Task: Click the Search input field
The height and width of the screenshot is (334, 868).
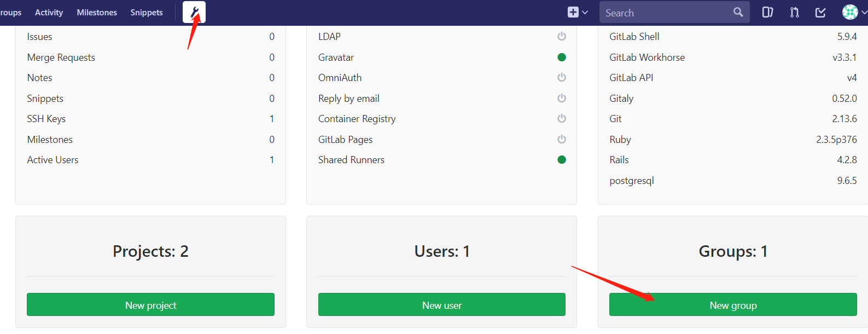Action: (x=674, y=12)
